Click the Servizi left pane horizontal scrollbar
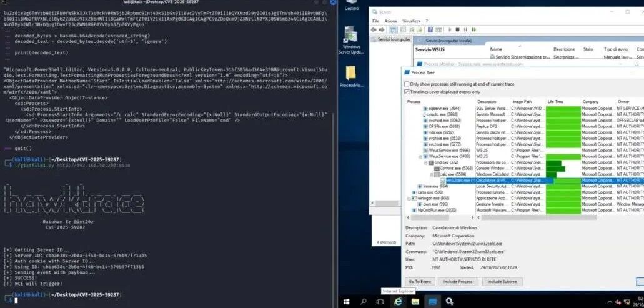 point(385,203)
